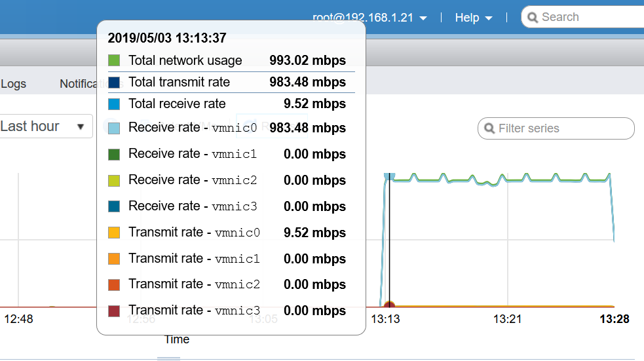Click the Search magnifier icon
The width and height of the screenshot is (644, 361).
pos(533,18)
